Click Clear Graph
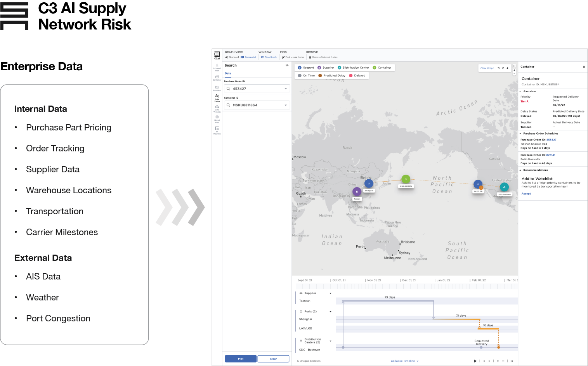This screenshot has height=366, width=588. tap(487, 68)
